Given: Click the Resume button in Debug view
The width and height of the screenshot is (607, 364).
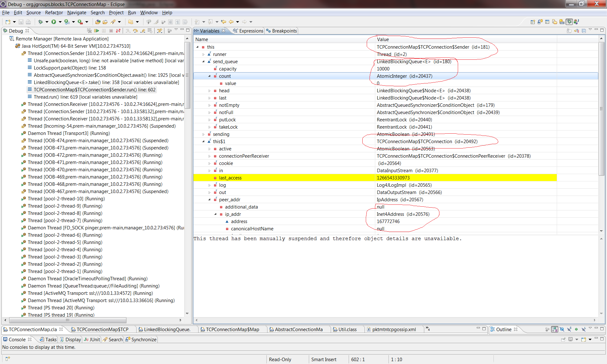Looking at the screenshot, I should click(97, 31).
